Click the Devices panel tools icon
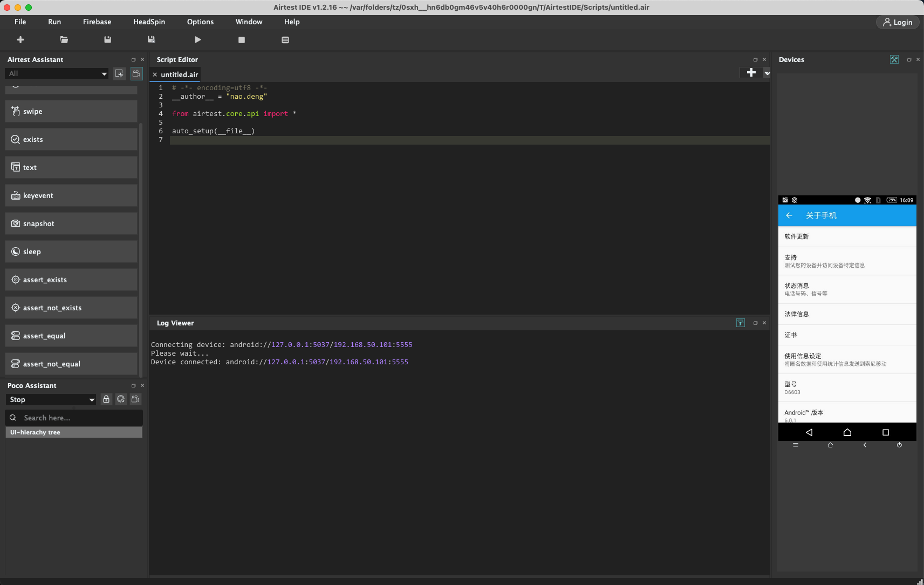 pyautogui.click(x=894, y=60)
